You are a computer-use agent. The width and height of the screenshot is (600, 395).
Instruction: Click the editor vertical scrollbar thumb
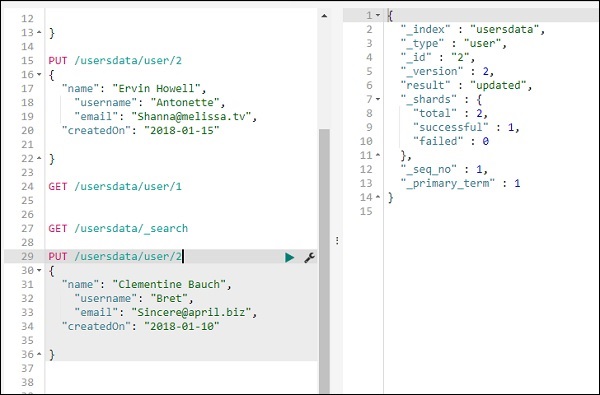coord(324,261)
